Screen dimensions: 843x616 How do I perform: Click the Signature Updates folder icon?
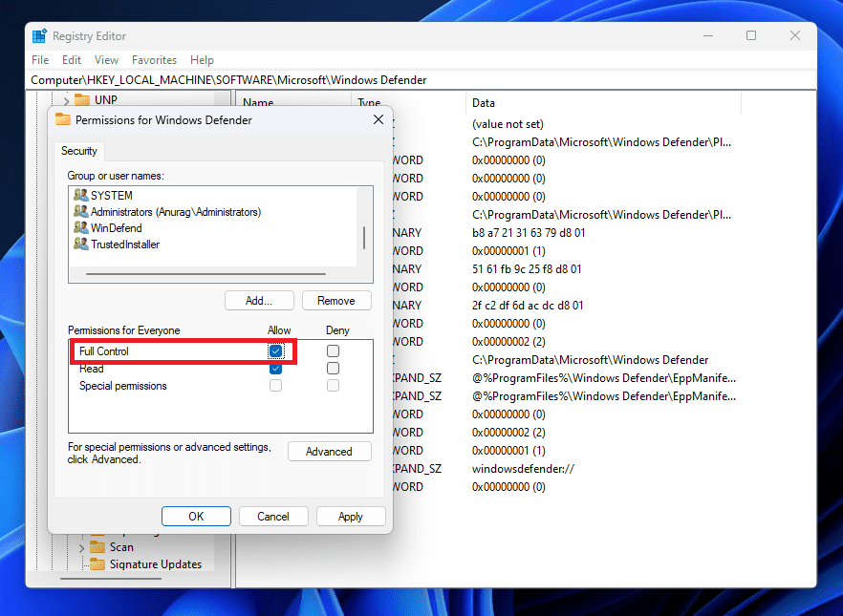click(x=97, y=564)
